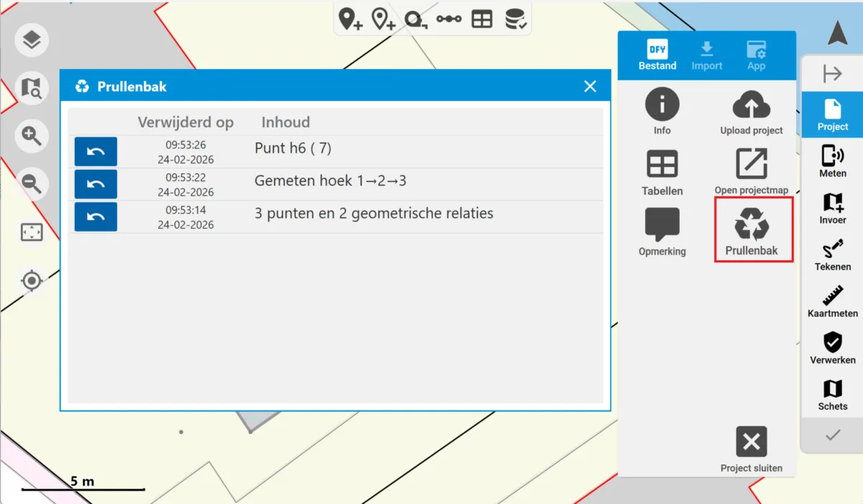The image size is (863, 504).
Task: Close the Prullenbak dialog
Action: pyautogui.click(x=590, y=86)
